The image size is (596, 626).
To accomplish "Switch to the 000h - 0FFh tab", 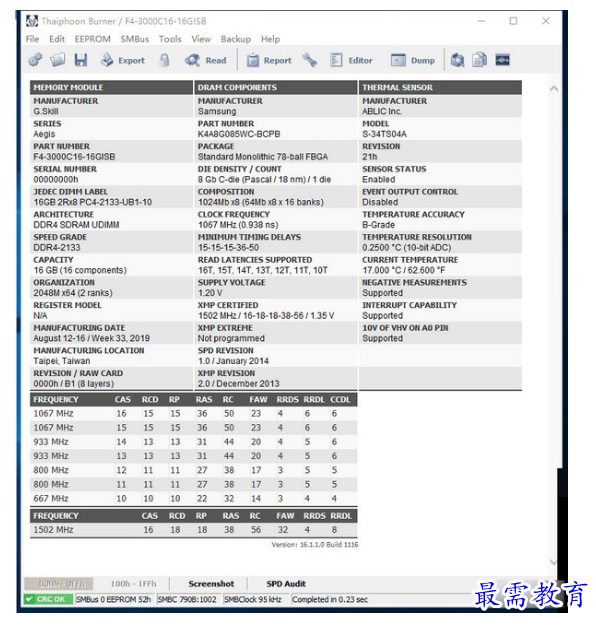I will (59, 584).
